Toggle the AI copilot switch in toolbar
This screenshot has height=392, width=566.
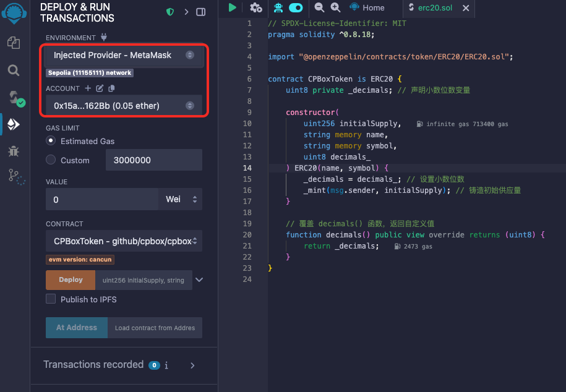point(296,7)
